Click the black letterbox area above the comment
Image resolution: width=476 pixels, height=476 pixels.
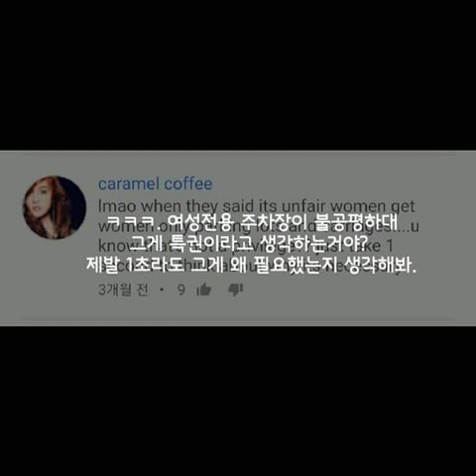click(238, 75)
